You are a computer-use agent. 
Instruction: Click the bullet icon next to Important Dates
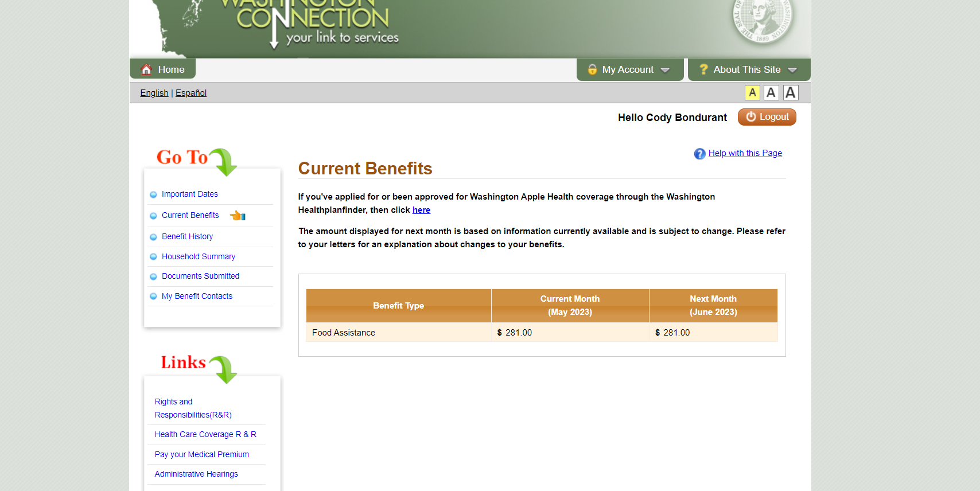[153, 194]
